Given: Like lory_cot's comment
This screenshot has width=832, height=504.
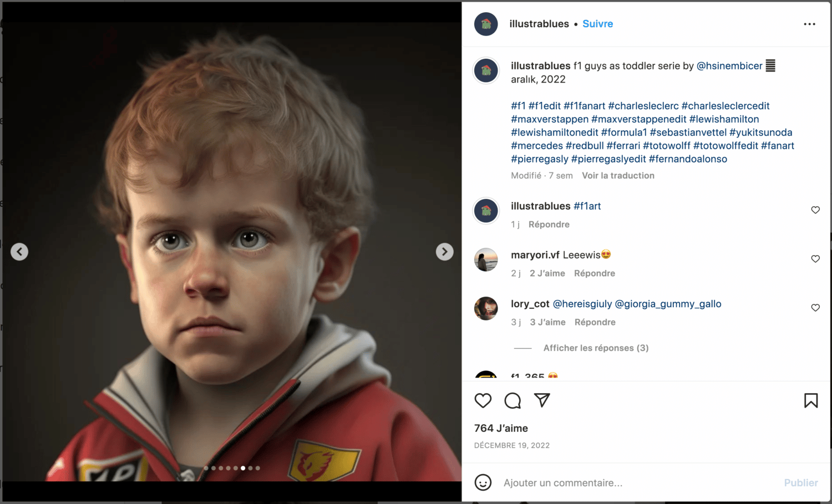Looking at the screenshot, I should pos(815,308).
